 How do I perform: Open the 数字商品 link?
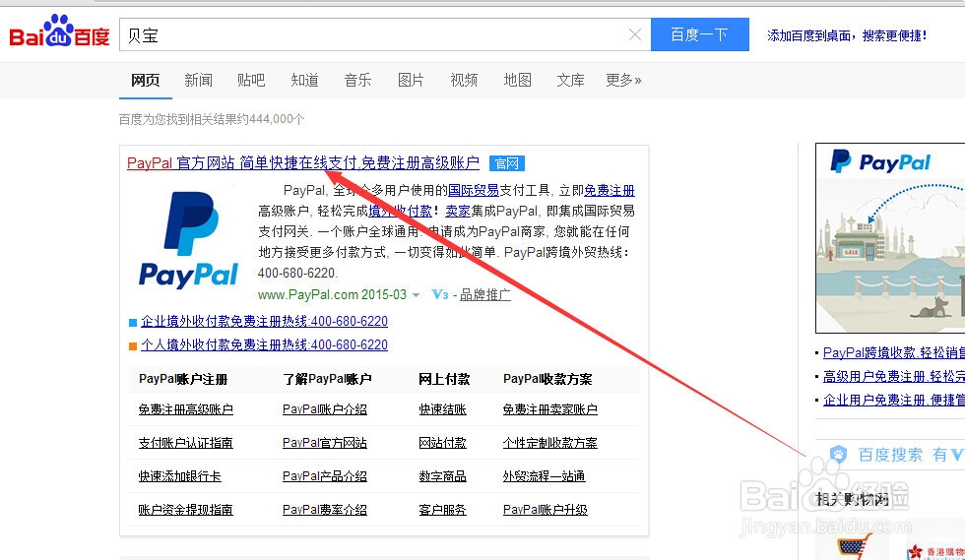click(x=442, y=476)
